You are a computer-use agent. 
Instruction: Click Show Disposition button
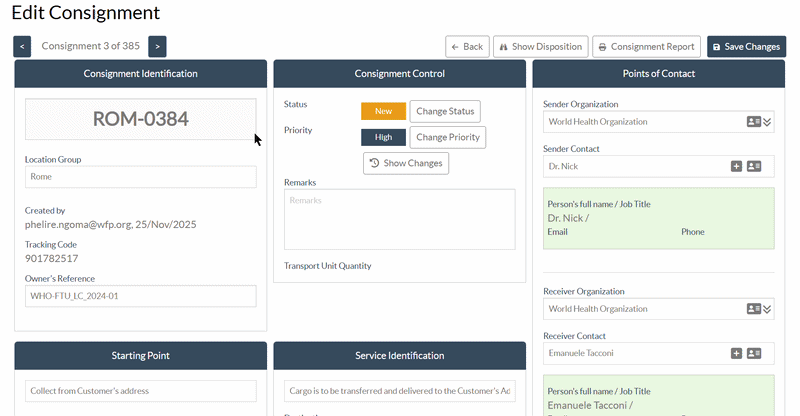coord(541,46)
